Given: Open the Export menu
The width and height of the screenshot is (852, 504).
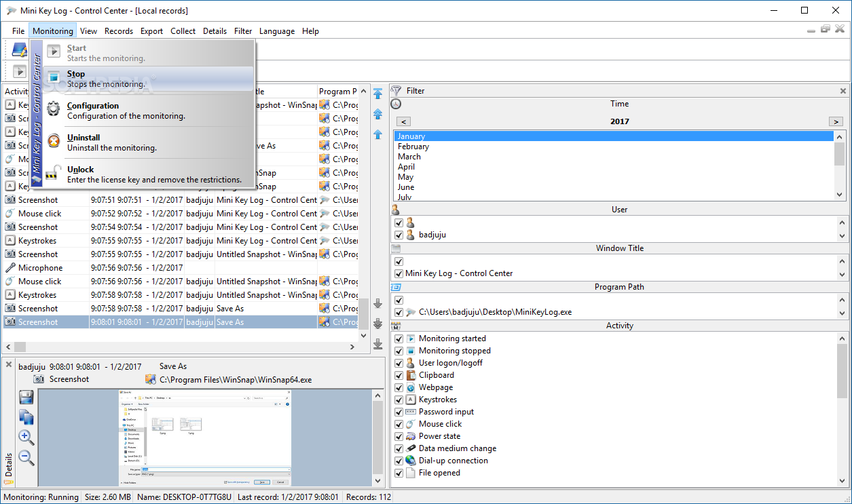Looking at the screenshot, I should point(151,31).
